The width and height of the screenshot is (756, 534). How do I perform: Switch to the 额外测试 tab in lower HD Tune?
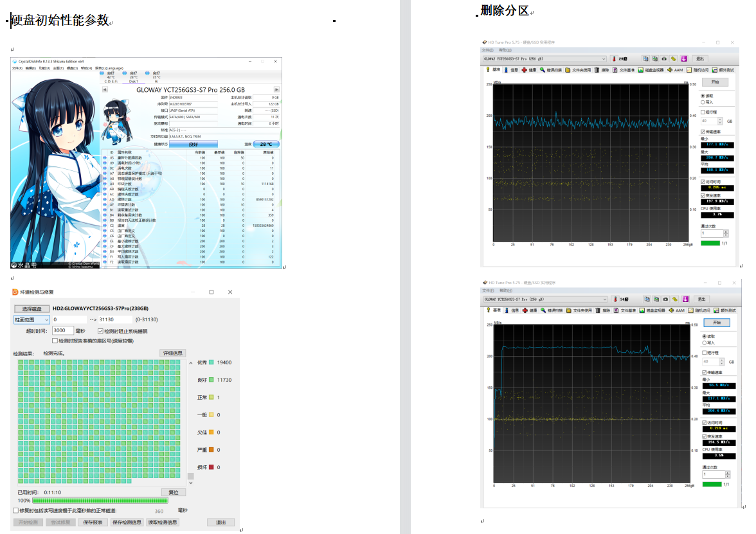724,310
